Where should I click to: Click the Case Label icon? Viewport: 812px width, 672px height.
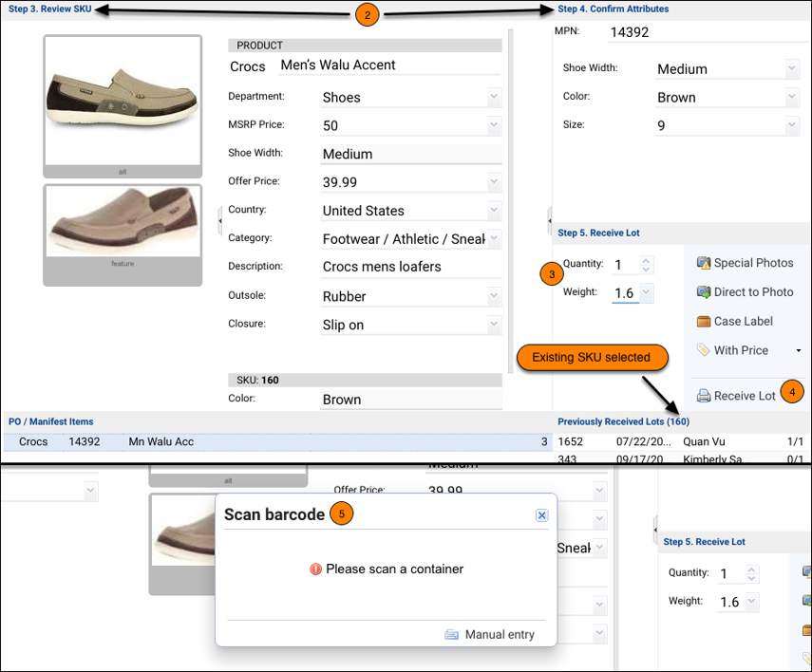(x=703, y=321)
